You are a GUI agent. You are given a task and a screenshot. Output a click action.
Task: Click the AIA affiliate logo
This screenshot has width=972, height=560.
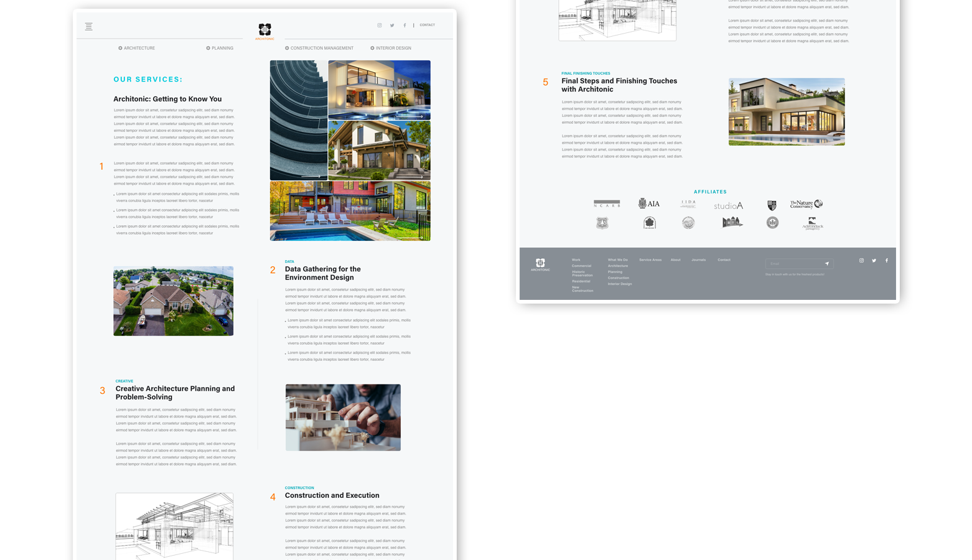649,203
